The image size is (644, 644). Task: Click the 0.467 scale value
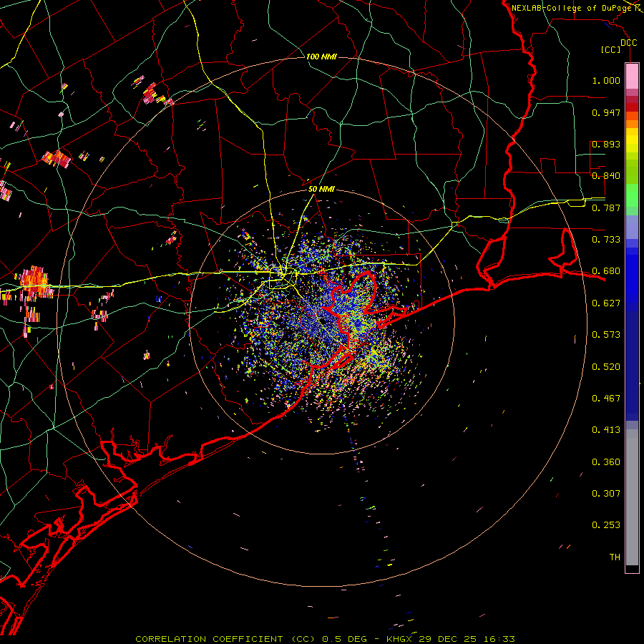coord(606,399)
